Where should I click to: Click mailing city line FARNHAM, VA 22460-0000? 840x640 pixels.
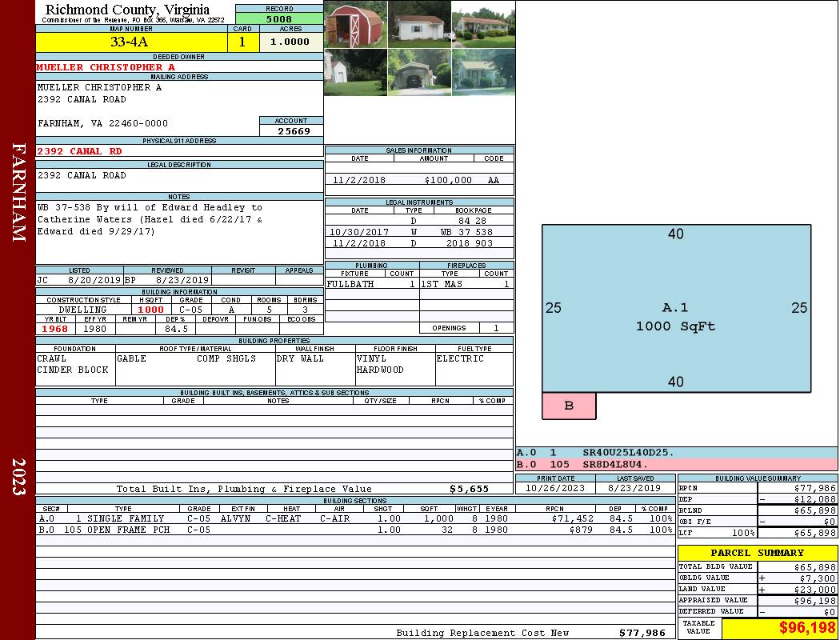(102, 123)
